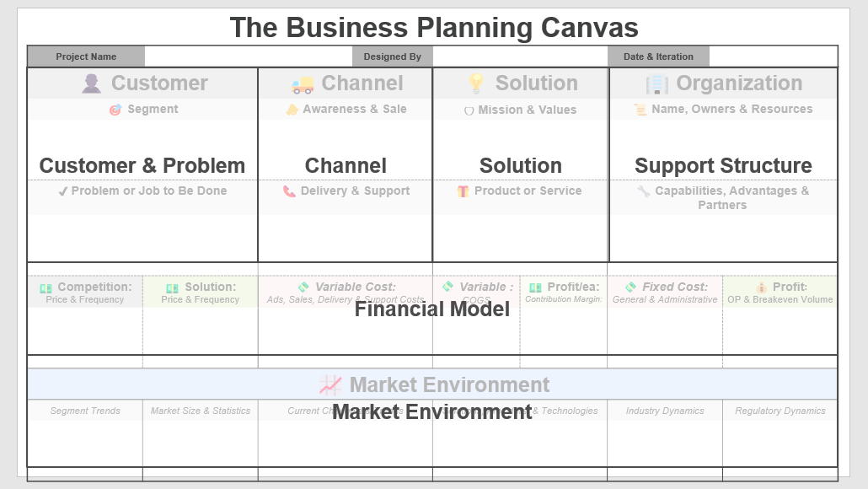
Task: Click the Profit money bag icon
Action: (x=762, y=287)
